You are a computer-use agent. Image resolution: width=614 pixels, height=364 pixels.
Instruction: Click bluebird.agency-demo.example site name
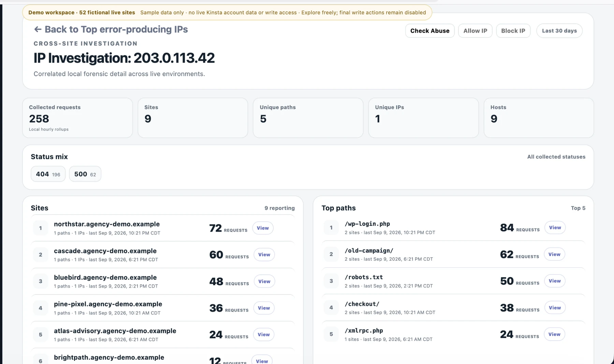pos(105,277)
